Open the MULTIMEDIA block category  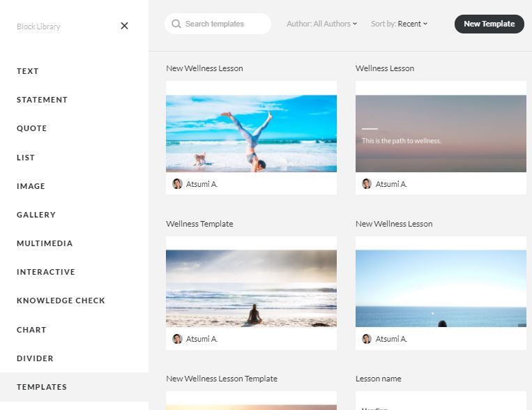click(x=45, y=243)
